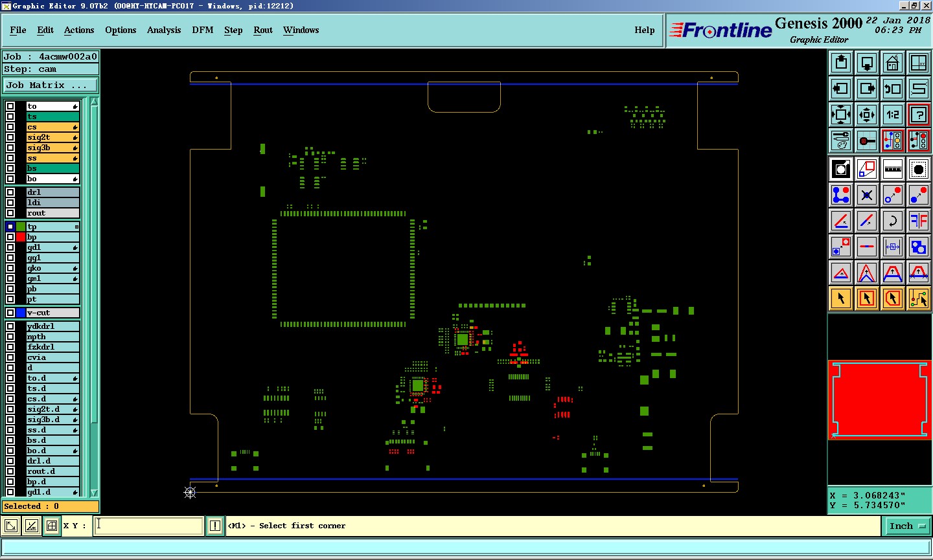Click the snap-to-grid target icon
Image resolution: width=933 pixels, height=560 pixels.
(x=867, y=140)
